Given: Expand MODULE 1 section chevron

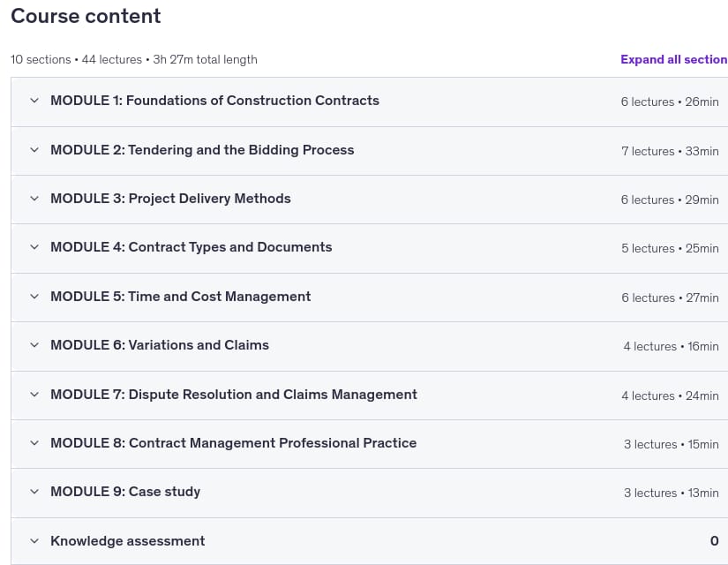Looking at the screenshot, I should click(34, 101).
